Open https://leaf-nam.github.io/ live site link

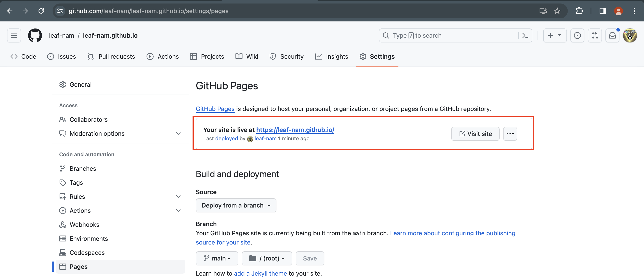[x=295, y=130]
